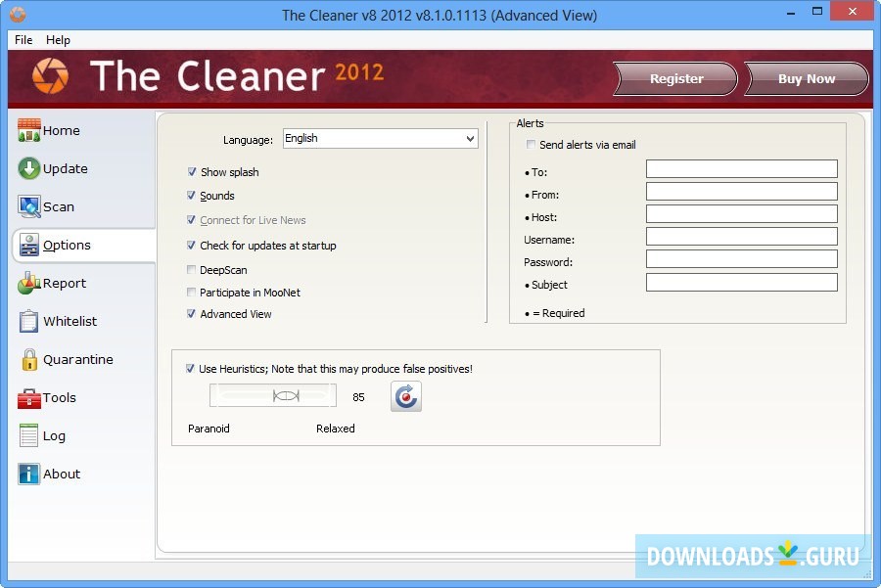Enable the DeepScan checkbox
Screen dimensions: 881x588
(191, 269)
